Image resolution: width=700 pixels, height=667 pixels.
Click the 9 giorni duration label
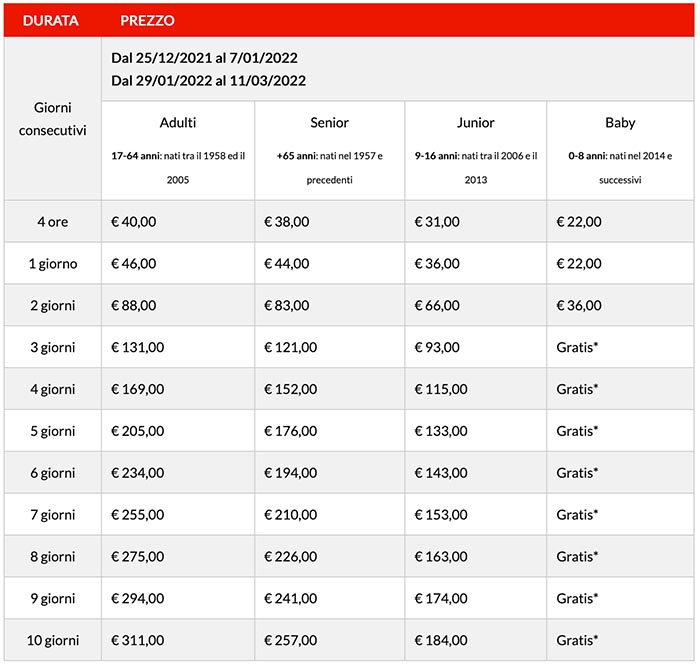[x=52, y=599]
